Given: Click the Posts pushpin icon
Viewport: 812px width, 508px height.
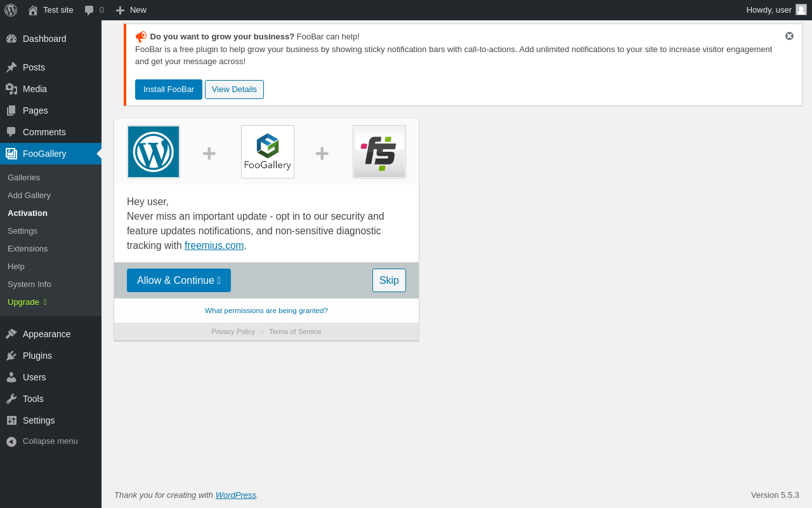Looking at the screenshot, I should [x=11, y=67].
